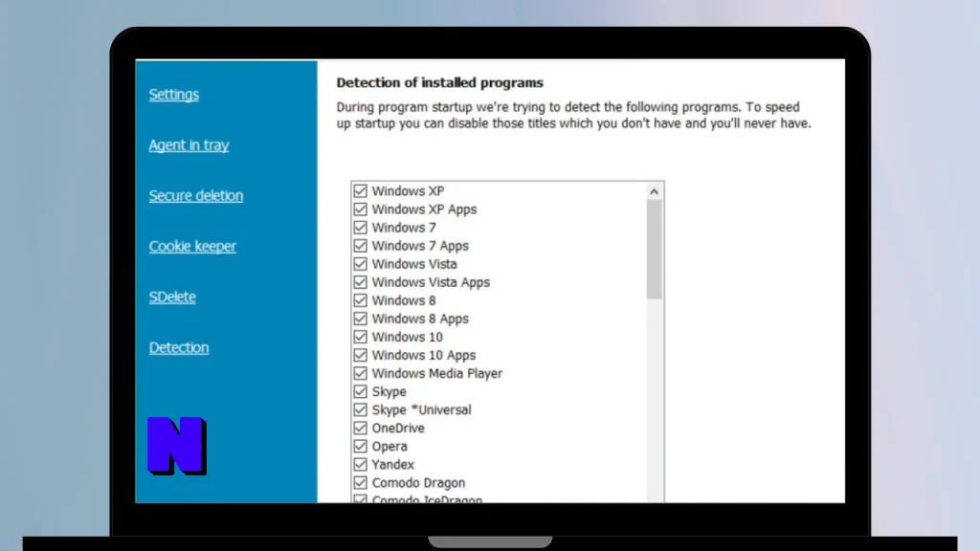Toggle the Skype *Universal checkbox
Image resolution: width=980 pixels, height=551 pixels.
360,409
